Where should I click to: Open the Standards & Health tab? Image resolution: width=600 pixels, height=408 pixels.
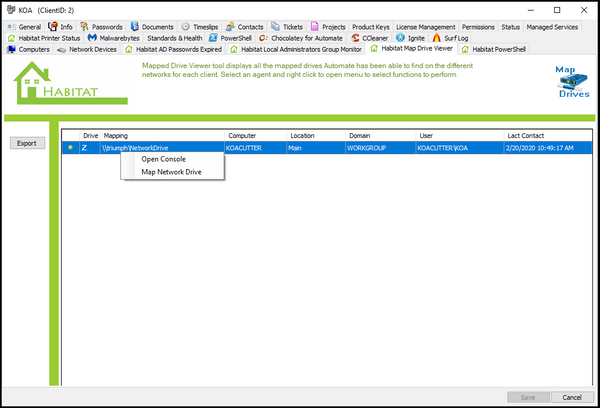(x=174, y=38)
